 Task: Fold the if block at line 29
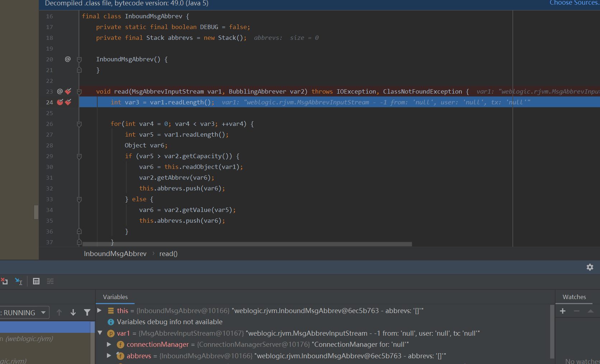79,156
